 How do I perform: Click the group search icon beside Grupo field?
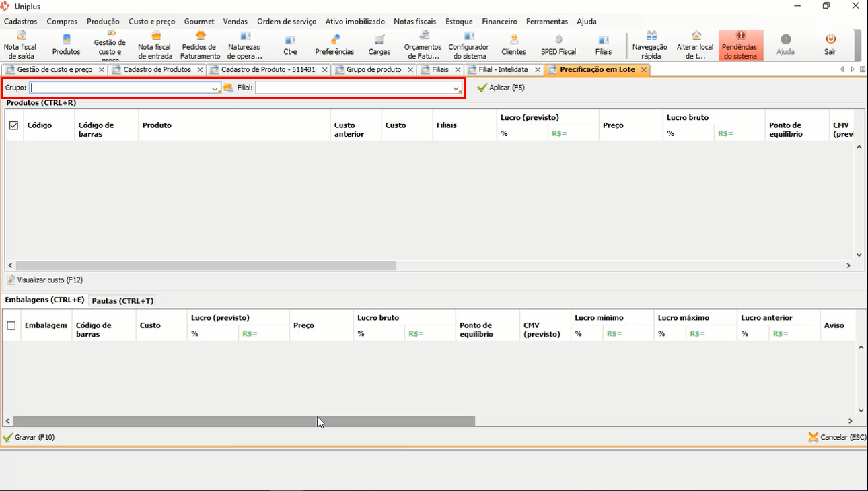228,88
